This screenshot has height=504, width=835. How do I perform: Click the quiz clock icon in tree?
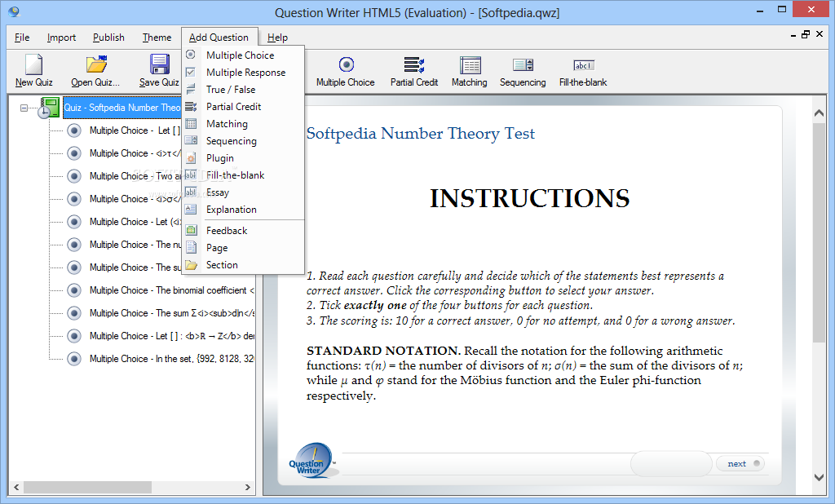(x=48, y=108)
